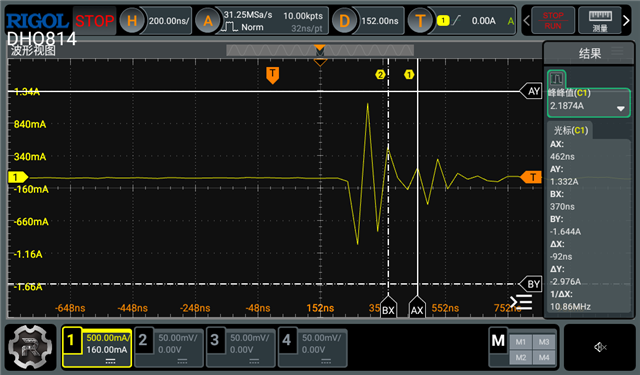Show previous toolbar items with left chevron
This screenshot has height=375, width=640.
click(527, 20)
